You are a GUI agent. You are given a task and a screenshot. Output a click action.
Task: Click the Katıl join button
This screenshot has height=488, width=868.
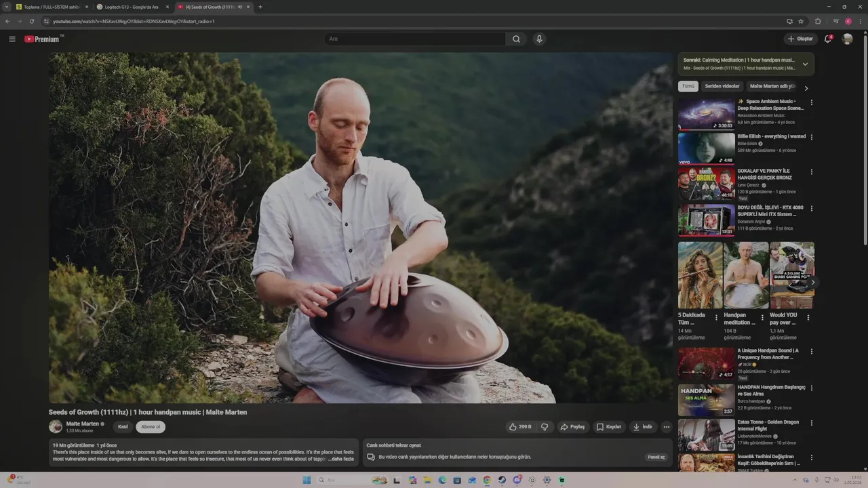click(123, 427)
